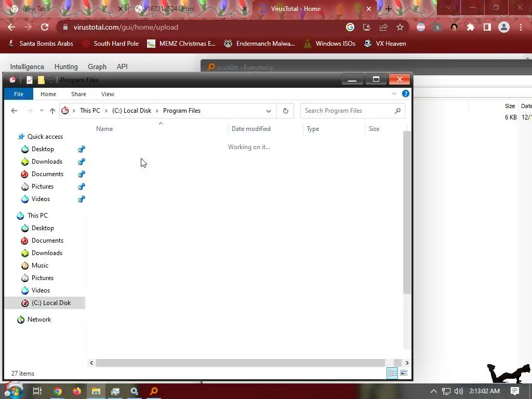The height and width of the screenshot is (399, 532).
Task: Switch to details view layout icon
Action: pyautogui.click(x=392, y=373)
